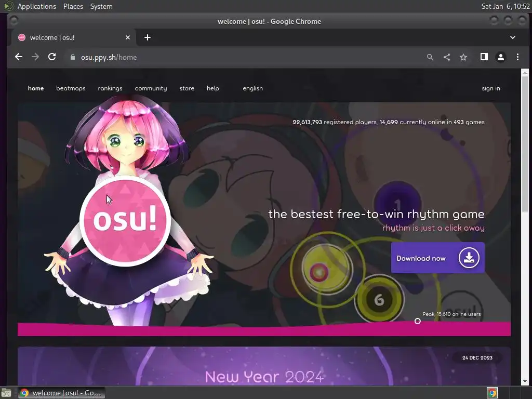Image resolution: width=532 pixels, height=399 pixels.
Task: Click the padlock site info icon
Action: click(x=72, y=57)
